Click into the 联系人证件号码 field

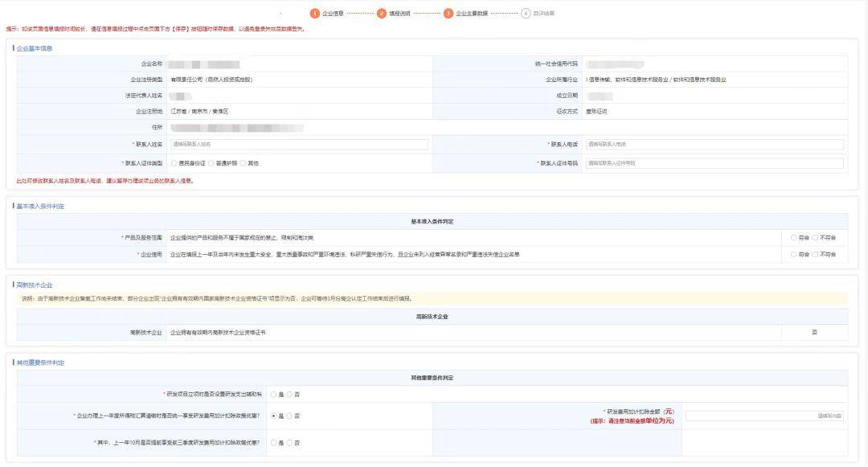click(x=714, y=163)
